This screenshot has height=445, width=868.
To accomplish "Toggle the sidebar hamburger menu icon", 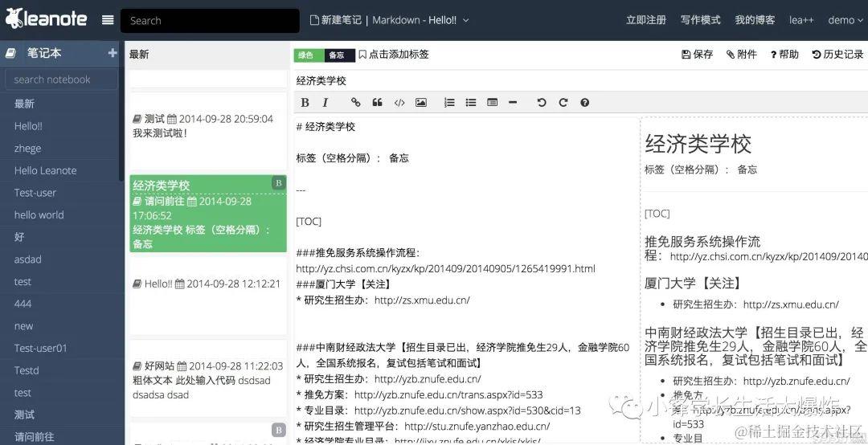I will pos(108,20).
